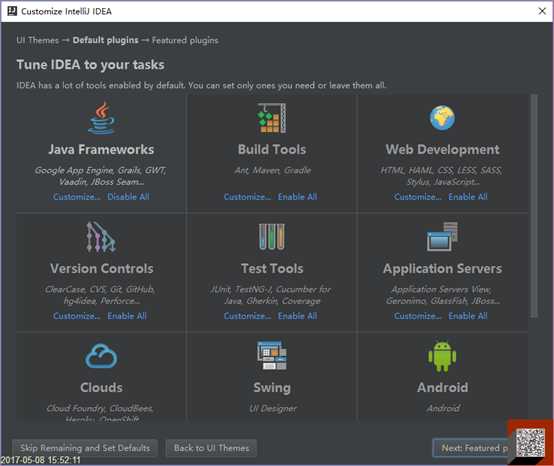Click the Version Controls branches icon
The height and width of the screenshot is (466, 554).
point(101,237)
